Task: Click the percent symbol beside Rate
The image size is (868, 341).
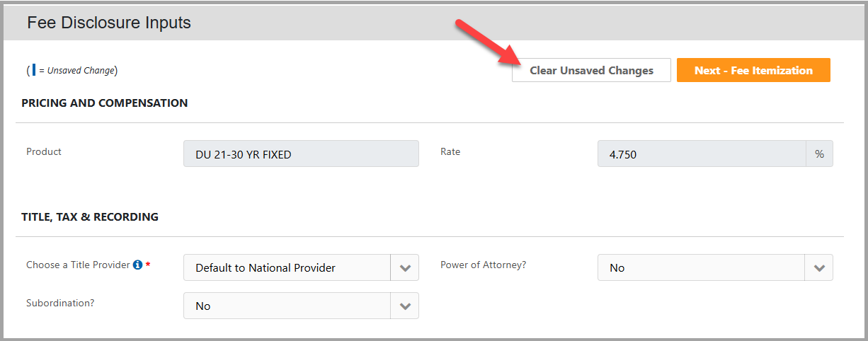Action: tap(819, 154)
